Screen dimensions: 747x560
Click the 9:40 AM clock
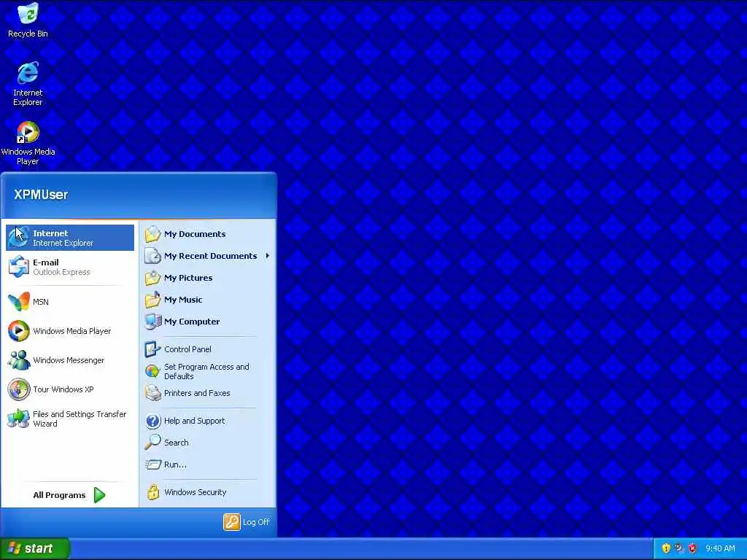[x=720, y=548]
